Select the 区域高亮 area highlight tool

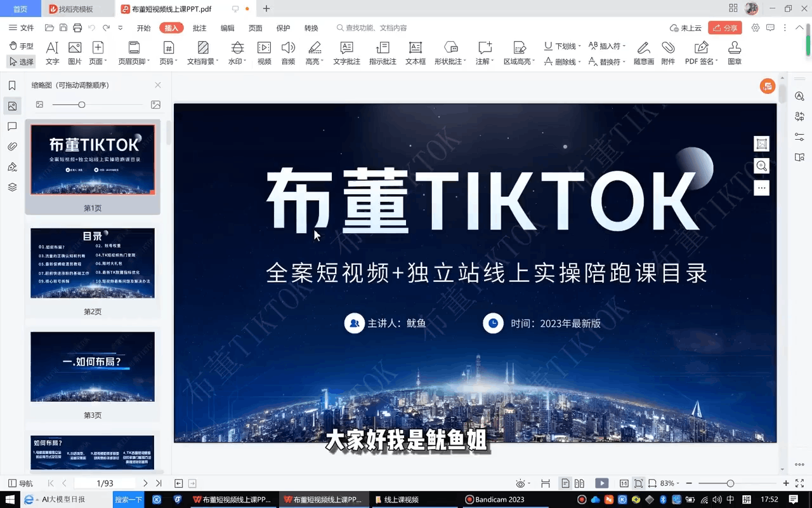519,53
